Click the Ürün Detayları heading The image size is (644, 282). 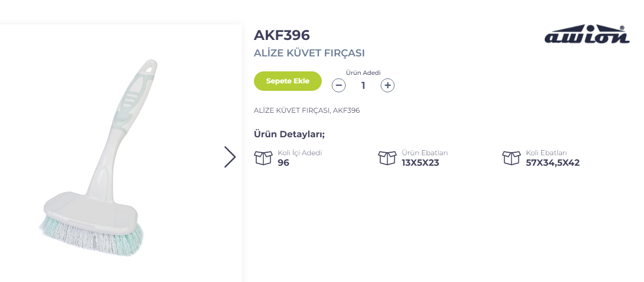(x=289, y=134)
